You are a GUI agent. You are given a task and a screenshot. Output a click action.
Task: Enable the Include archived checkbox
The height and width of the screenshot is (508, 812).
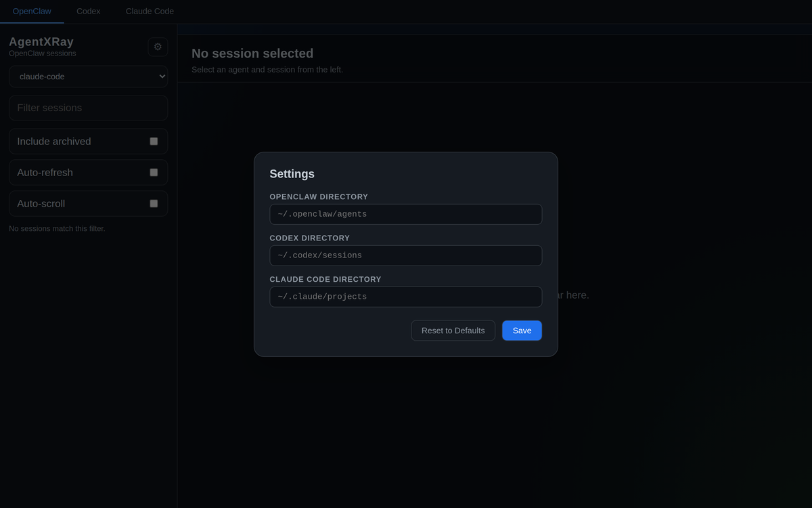coord(154,142)
